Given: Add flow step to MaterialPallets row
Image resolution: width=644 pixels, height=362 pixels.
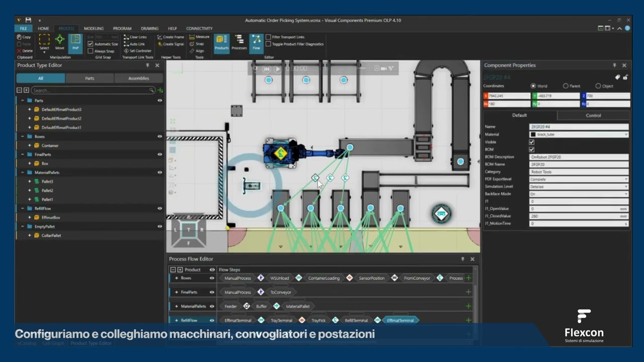Looking at the screenshot, I should tap(468, 306).
